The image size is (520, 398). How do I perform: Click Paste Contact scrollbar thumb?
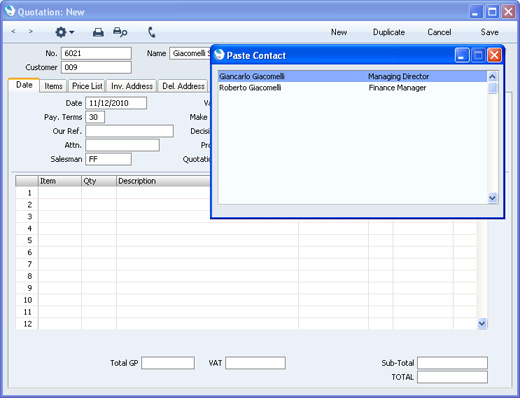492,88
